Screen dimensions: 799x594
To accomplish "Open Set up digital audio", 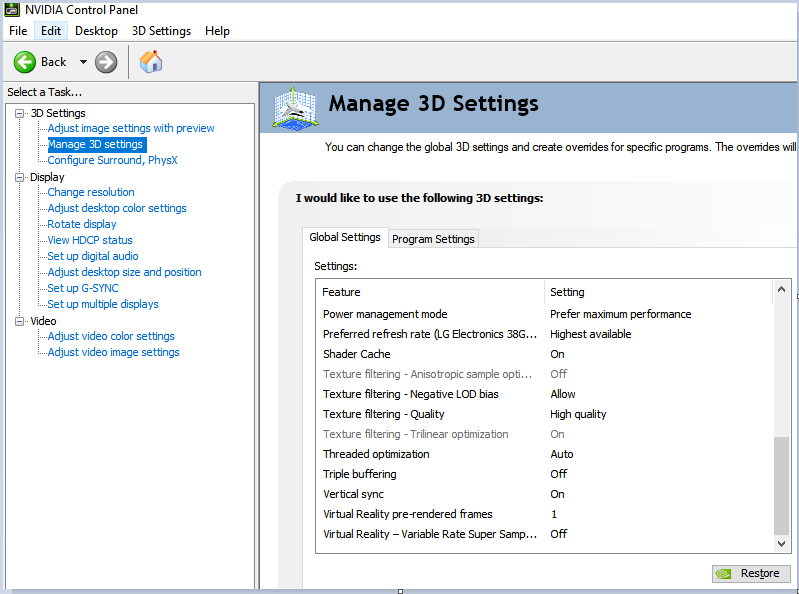I will pyautogui.click(x=93, y=256).
